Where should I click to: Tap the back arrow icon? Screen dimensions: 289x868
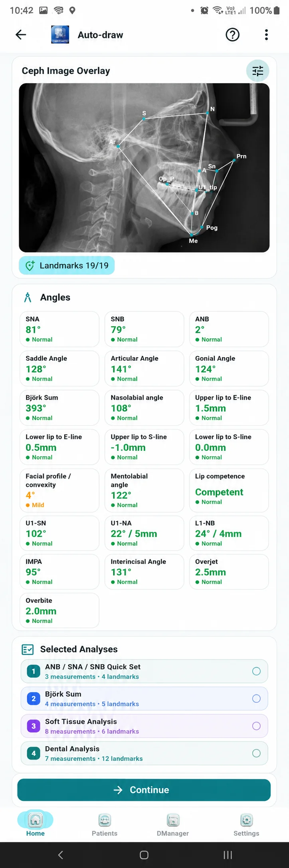(x=21, y=35)
